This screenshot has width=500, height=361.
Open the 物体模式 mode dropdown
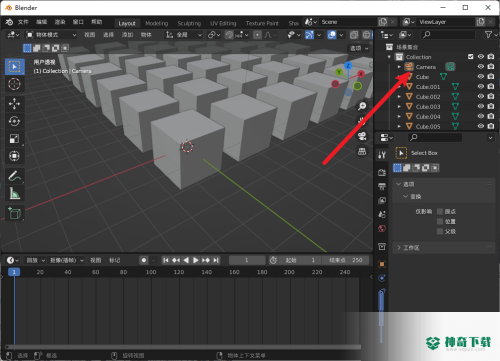click(x=51, y=35)
